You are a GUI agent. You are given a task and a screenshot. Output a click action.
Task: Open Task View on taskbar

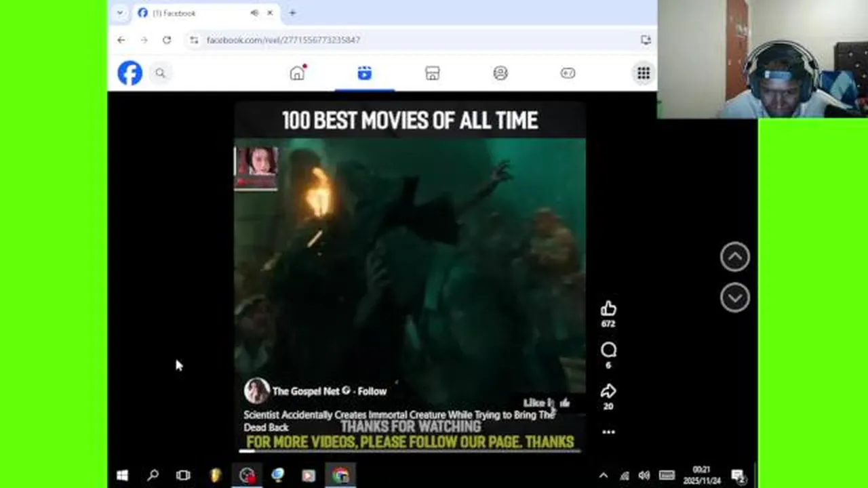click(x=183, y=475)
